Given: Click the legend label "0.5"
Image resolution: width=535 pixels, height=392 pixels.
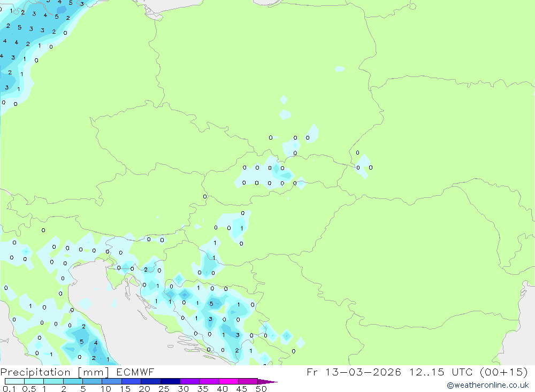Looking at the screenshot, I should pos(29,389).
